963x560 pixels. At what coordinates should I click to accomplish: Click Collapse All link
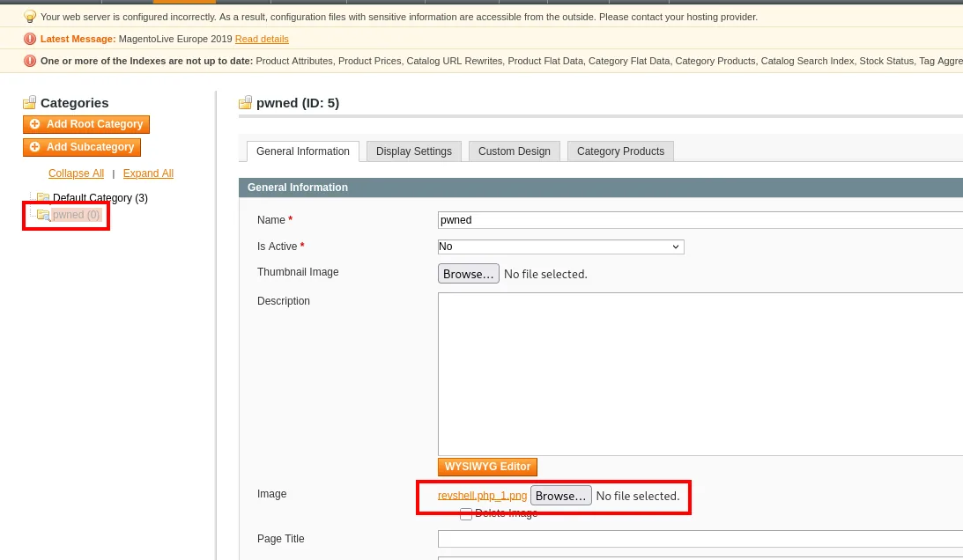pos(76,173)
